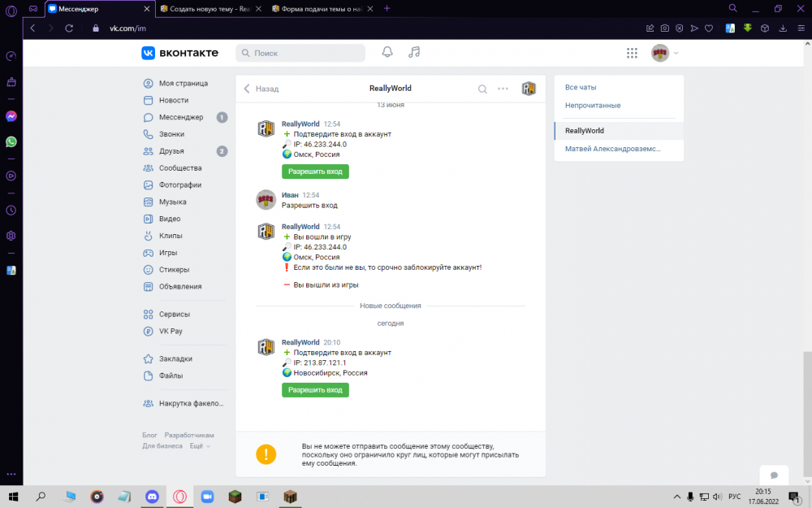Open floating chat bubble button
This screenshot has height=508, width=812.
(774, 475)
